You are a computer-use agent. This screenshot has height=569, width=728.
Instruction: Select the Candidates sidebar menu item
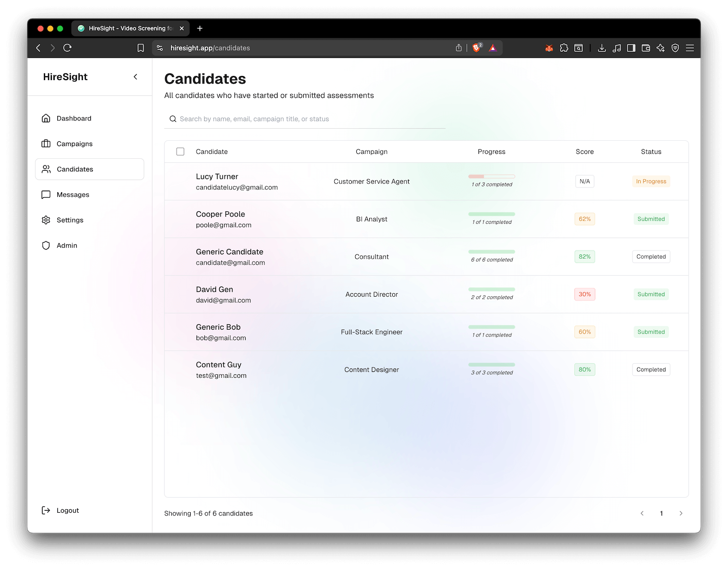point(90,169)
